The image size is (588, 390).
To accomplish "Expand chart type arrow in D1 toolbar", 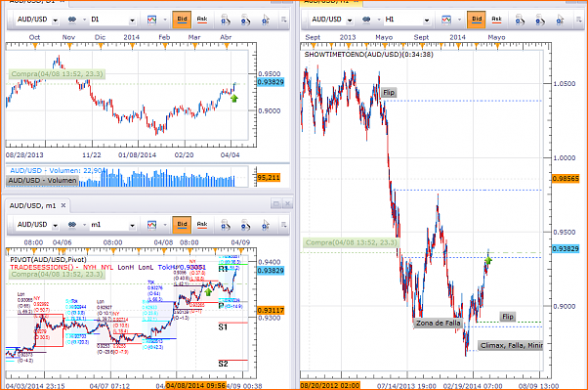I will click(165, 20).
